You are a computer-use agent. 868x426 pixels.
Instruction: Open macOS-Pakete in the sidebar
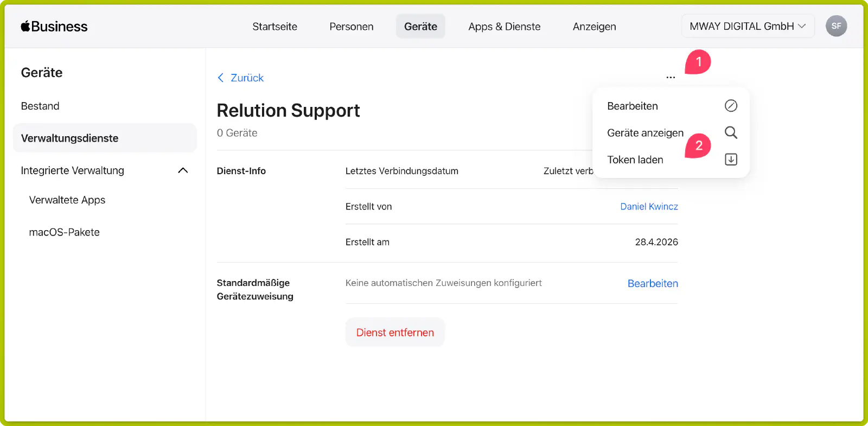coord(65,232)
